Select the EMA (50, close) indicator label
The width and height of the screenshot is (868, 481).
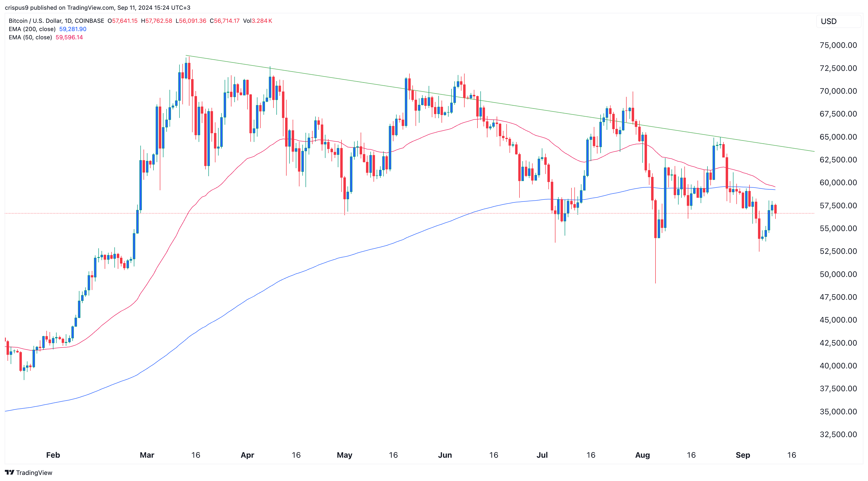click(30, 37)
